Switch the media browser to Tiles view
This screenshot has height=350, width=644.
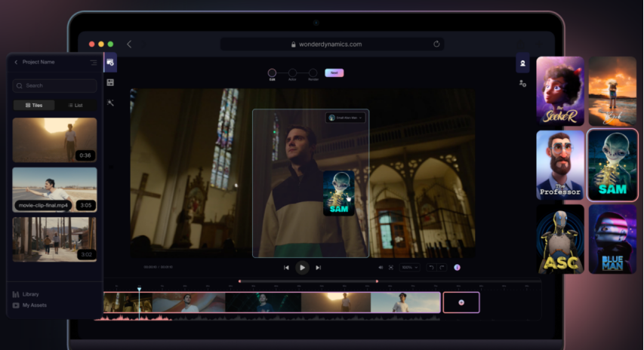[33, 106]
